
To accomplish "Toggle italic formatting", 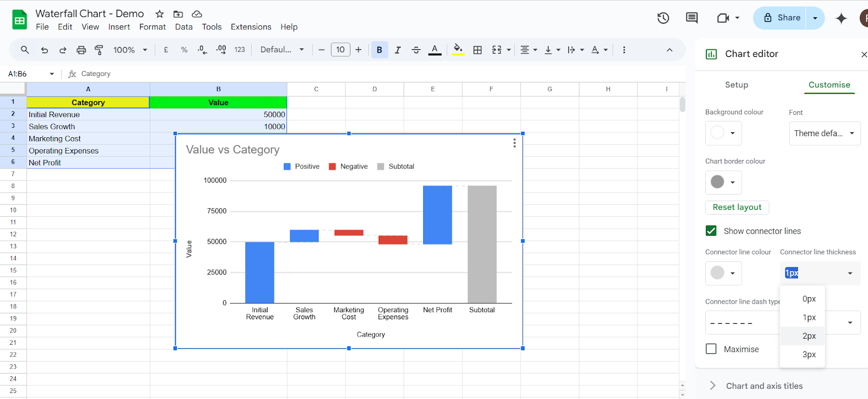I will pos(398,50).
